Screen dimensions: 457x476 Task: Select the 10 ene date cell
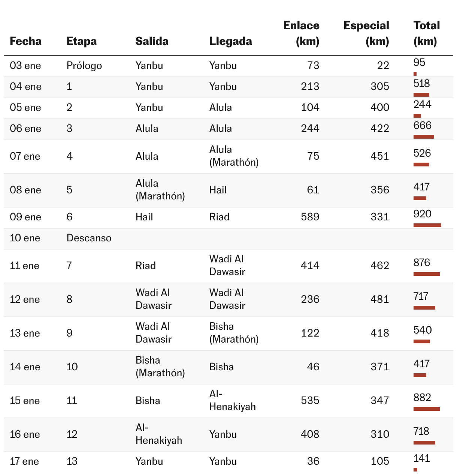pos(25,238)
